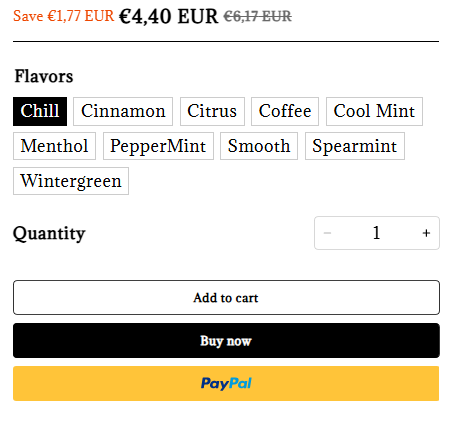The height and width of the screenshot is (421, 463).
Task: Click the €4,40 EUR sale price
Action: coord(169,16)
